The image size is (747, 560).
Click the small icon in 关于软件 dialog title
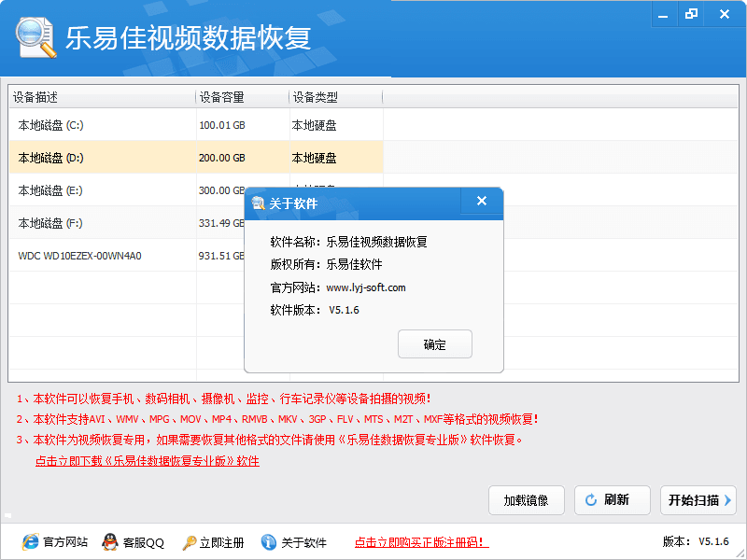coord(259,203)
